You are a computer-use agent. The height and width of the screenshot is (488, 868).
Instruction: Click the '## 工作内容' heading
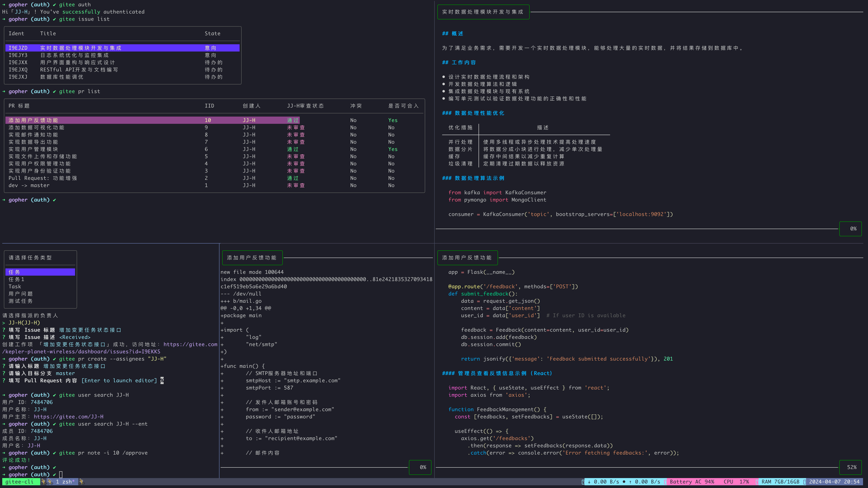[x=459, y=62]
